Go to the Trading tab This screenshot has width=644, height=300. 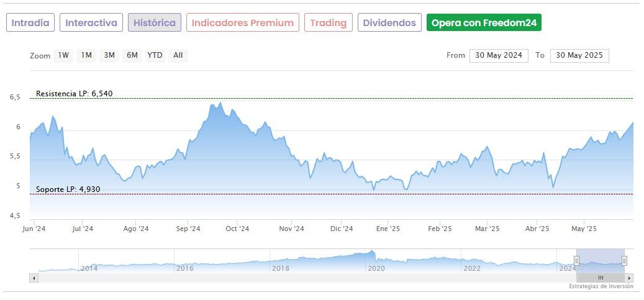[x=328, y=23]
